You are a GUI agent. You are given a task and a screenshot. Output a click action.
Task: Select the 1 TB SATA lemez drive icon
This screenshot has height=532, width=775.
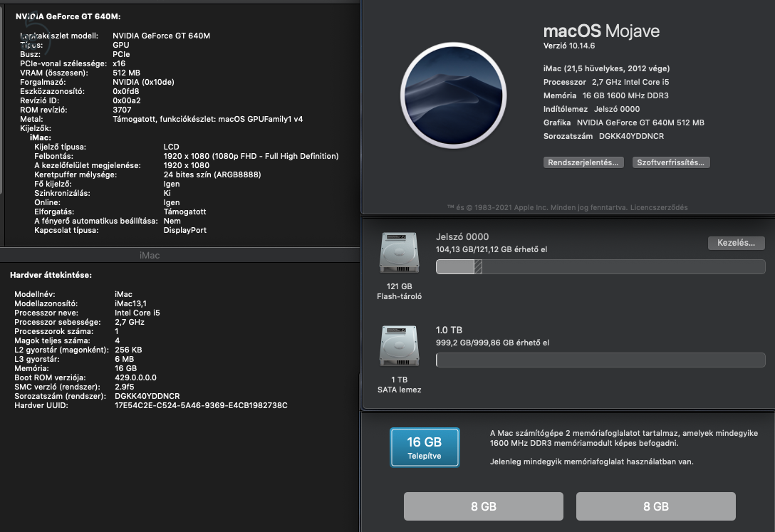tap(399, 347)
